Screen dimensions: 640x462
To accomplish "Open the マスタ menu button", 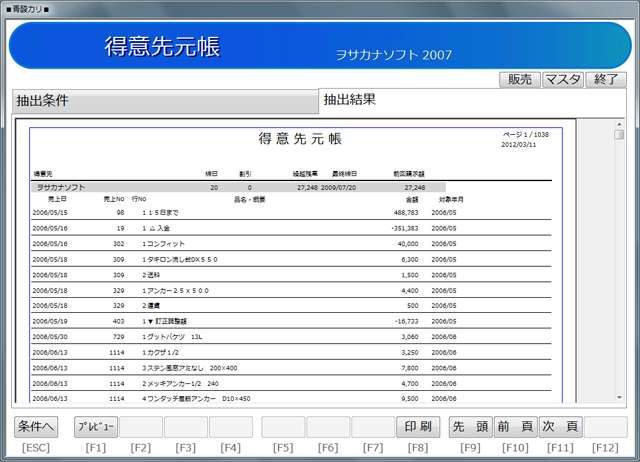I will [563, 80].
